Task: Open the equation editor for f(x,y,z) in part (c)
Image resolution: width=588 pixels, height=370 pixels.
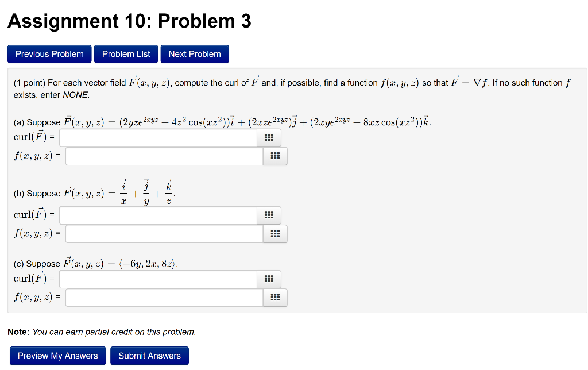Action: (274, 297)
